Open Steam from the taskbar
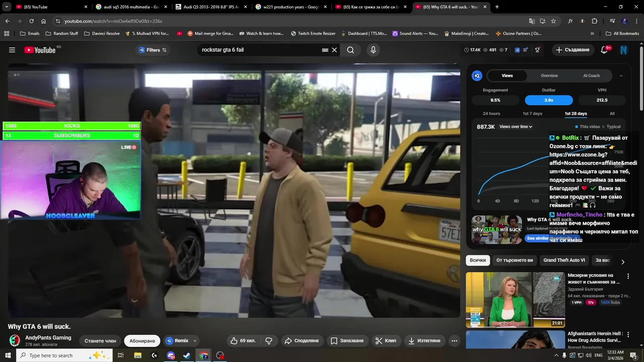Image resolution: width=644 pixels, height=362 pixels. click(187, 355)
